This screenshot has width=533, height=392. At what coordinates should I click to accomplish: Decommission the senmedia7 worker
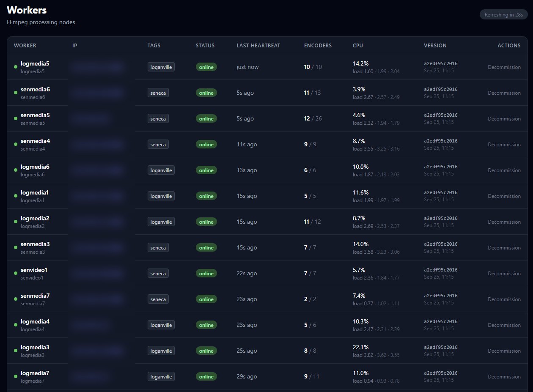click(504, 299)
